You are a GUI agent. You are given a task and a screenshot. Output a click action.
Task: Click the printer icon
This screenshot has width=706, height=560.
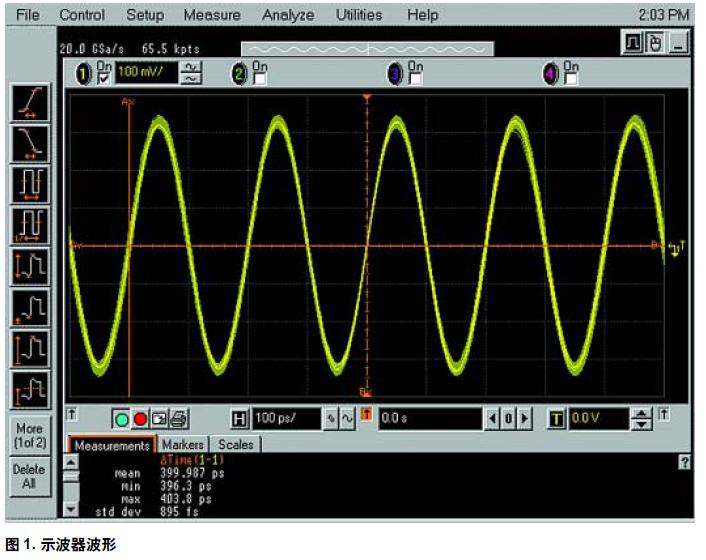[x=178, y=420]
